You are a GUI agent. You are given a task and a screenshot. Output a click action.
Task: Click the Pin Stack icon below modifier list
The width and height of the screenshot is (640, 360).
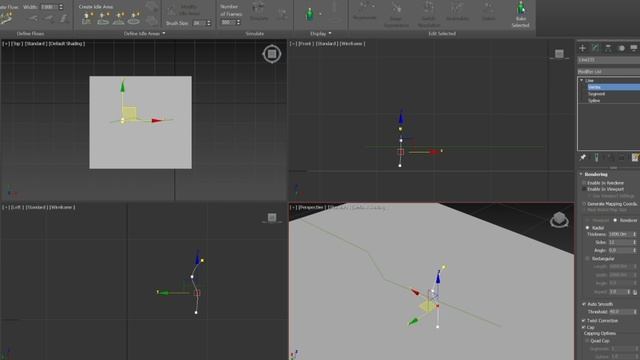pos(582,158)
